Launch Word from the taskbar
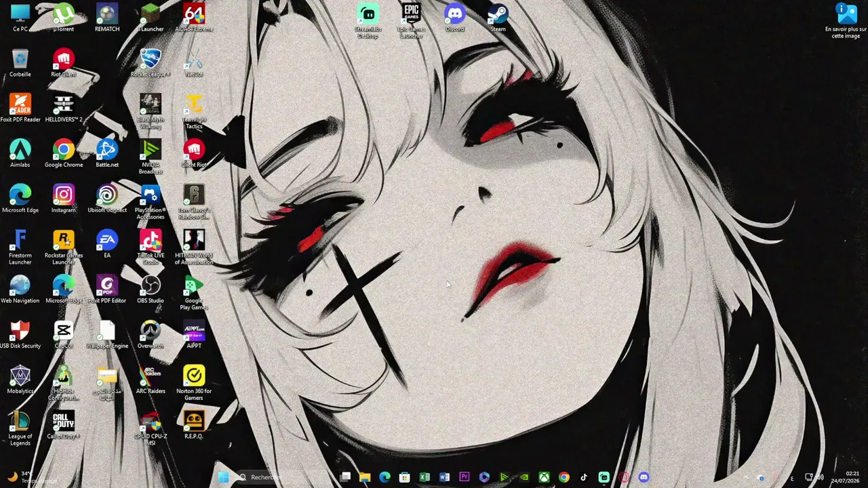The width and height of the screenshot is (868, 488). pyautogui.click(x=444, y=477)
